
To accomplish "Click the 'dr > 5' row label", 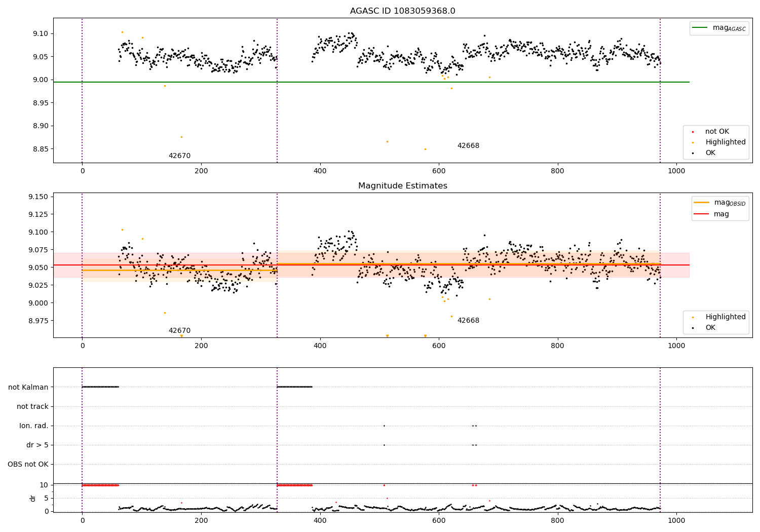I will [37, 445].
